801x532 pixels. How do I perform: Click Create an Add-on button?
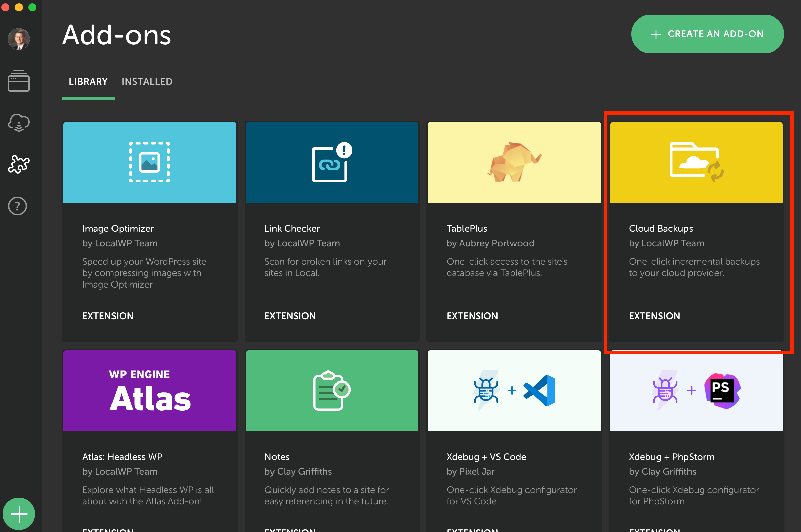click(x=707, y=34)
